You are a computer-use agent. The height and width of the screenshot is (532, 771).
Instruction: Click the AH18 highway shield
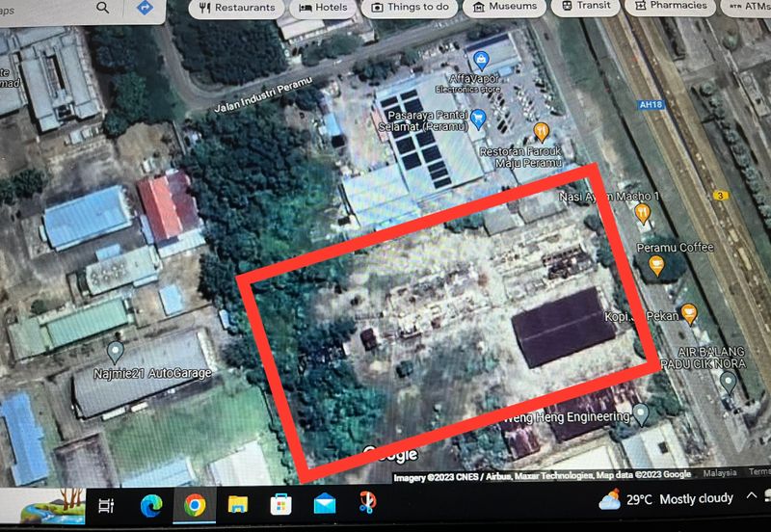[x=651, y=105]
